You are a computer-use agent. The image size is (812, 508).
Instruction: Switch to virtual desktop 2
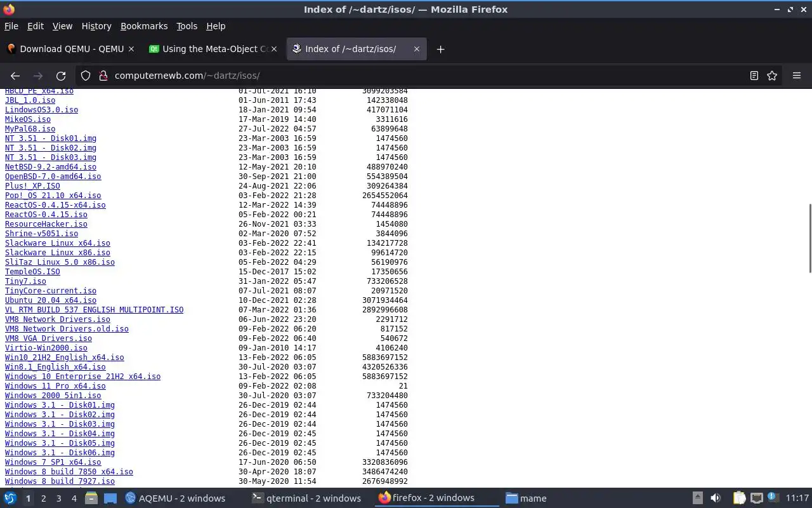(x=43, y=498)
